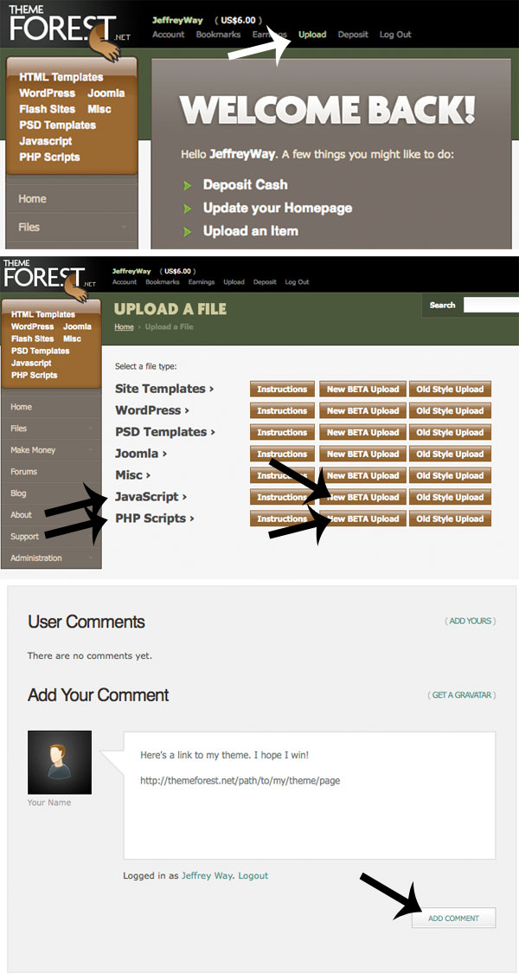Click Old Style Upload for Site Templates
519x980 pixels.
451,389
